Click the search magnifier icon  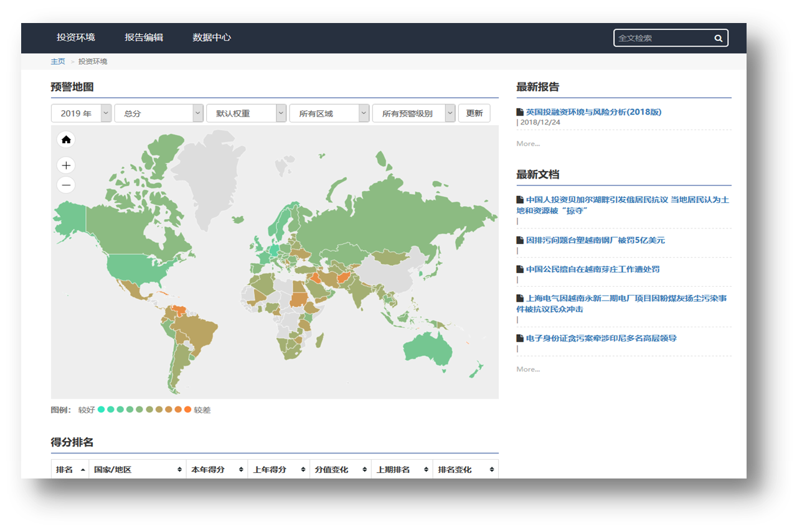718,39
